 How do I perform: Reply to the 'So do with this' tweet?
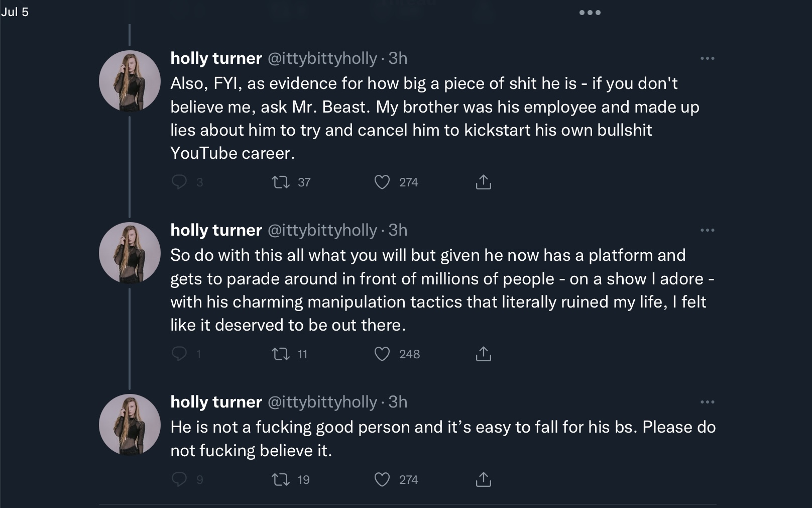point(179,354)
